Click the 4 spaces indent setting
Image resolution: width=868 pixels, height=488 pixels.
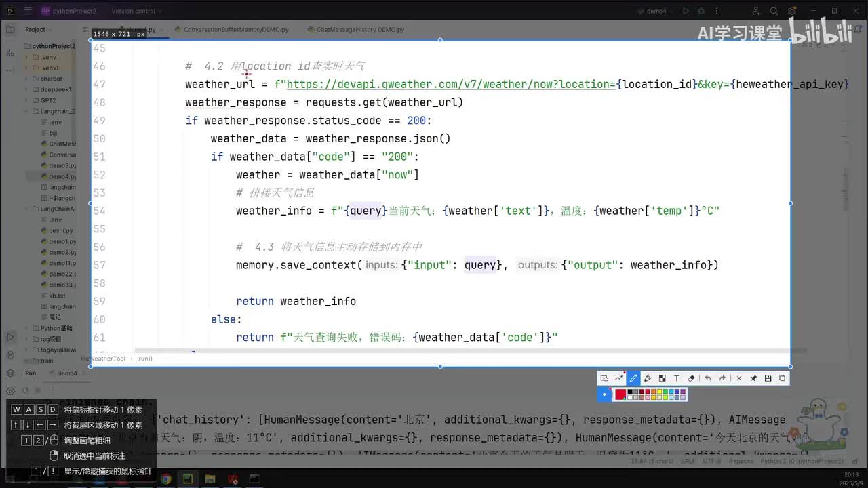[x=741, y=461]
